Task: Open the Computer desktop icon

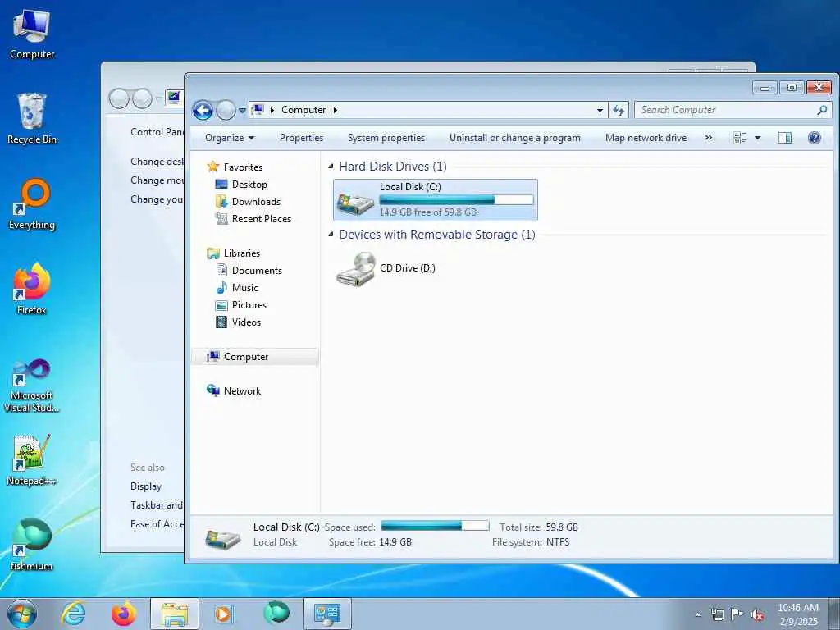Action: (x=32, y=34)
